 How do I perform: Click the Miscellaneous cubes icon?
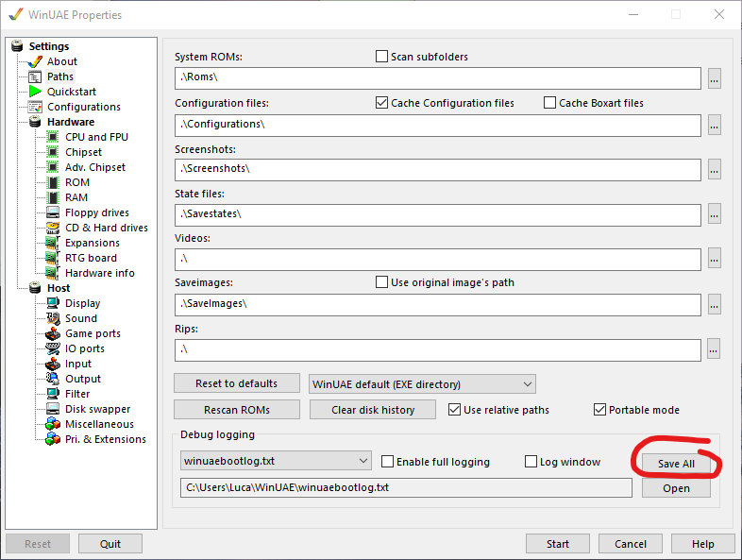pos(53,424)
